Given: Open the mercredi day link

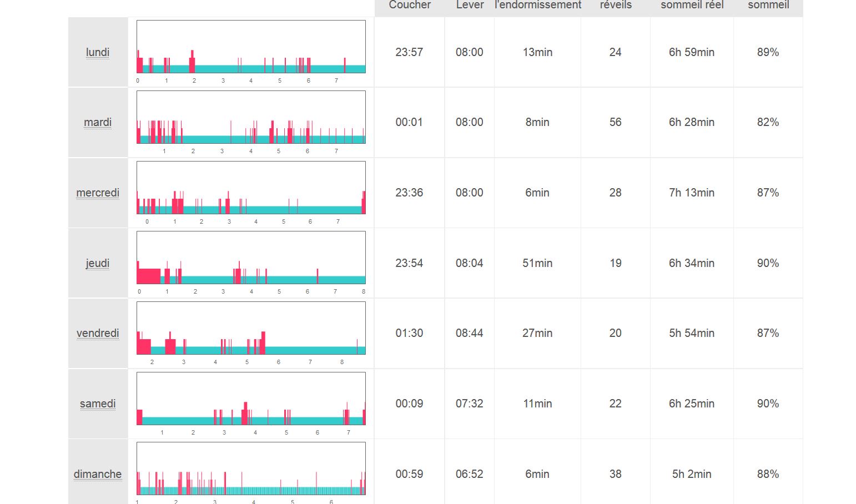Looking at the screenshot, I should point(98,193).
